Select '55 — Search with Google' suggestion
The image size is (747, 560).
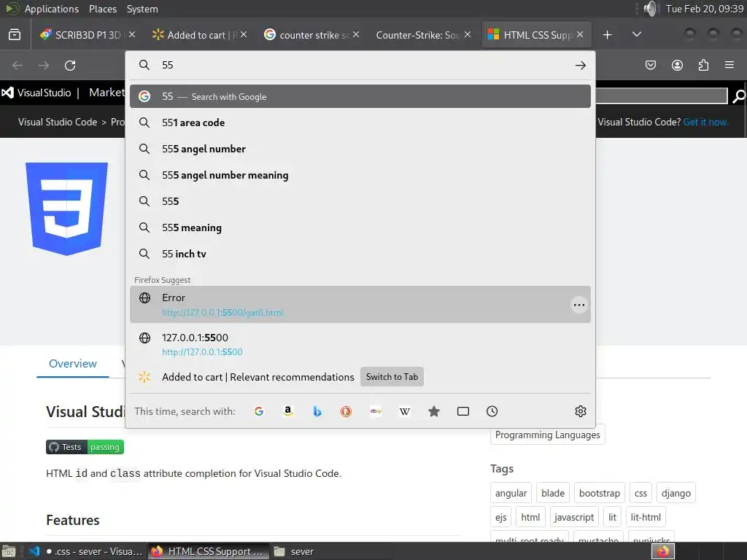[360, 97]
